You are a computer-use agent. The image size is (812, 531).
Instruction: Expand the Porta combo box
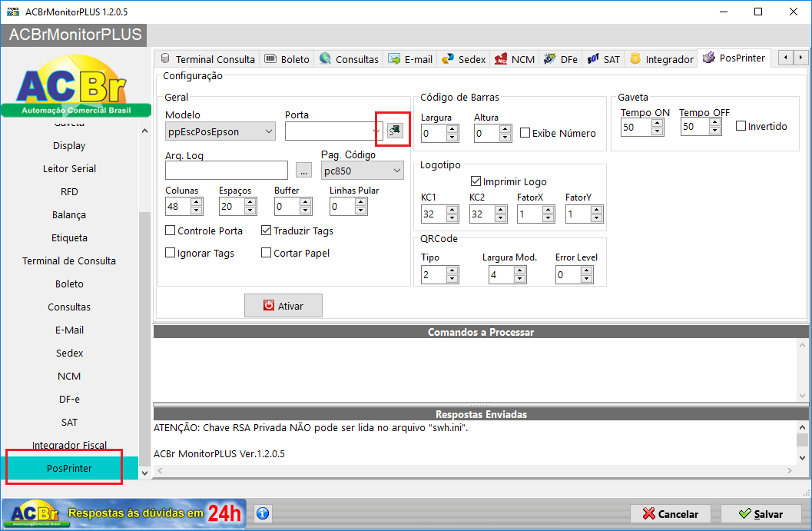click(376, 131)
